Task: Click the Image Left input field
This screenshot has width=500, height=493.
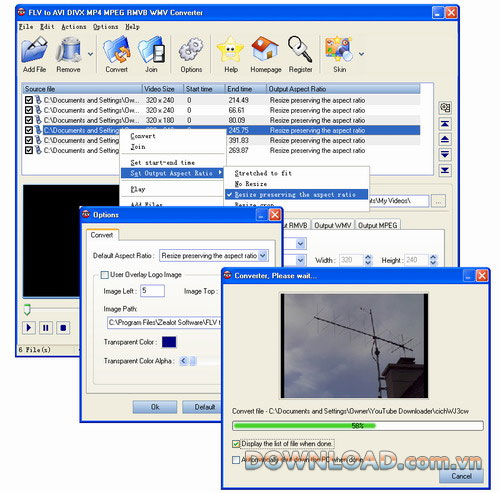Action: coord(152,291)
